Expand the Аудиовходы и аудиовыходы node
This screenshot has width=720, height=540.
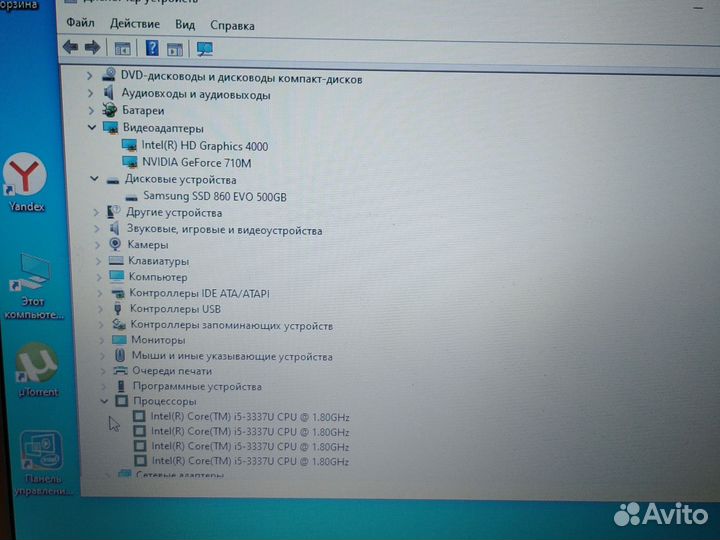pos(90,93)
